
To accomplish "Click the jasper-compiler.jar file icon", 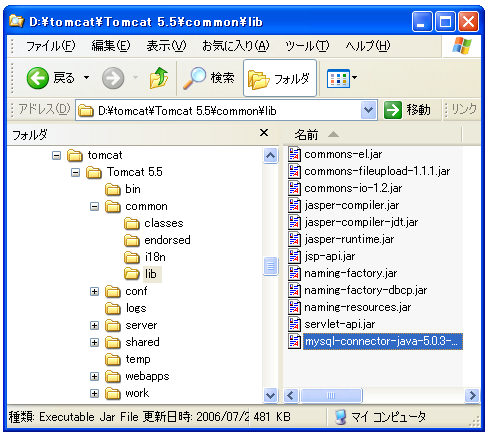I will (294, 205).
